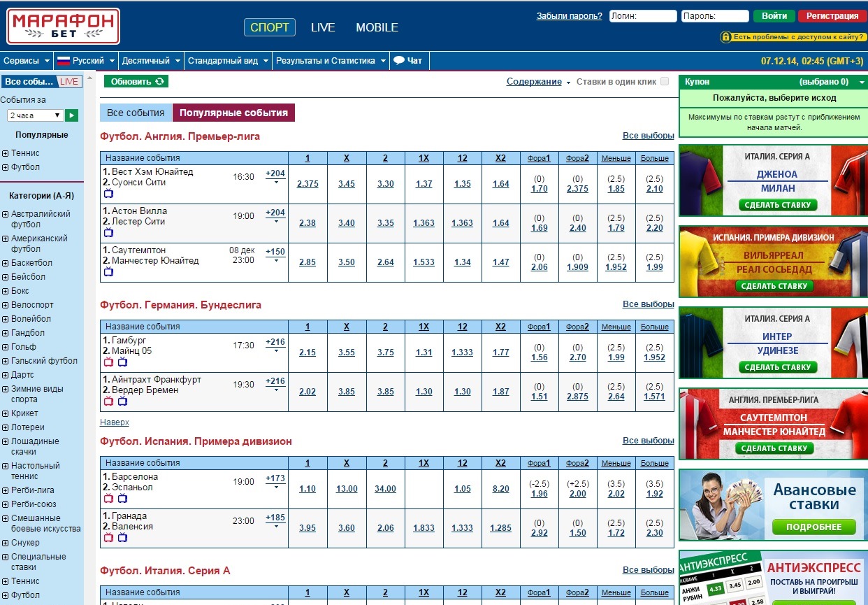Open the Вильярреал–Реал Сосьедад banner
This screenshot has width=868, height=605.
(774, 261)
